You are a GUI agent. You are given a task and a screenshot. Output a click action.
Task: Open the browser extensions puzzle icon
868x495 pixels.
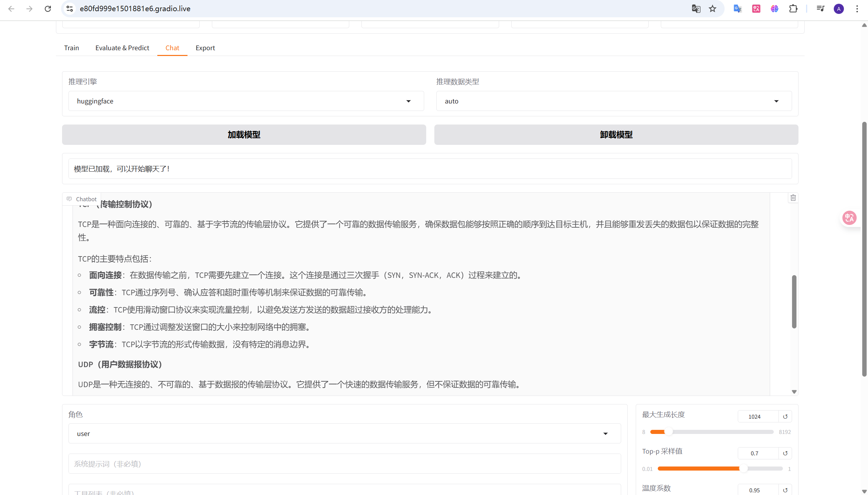793,8
